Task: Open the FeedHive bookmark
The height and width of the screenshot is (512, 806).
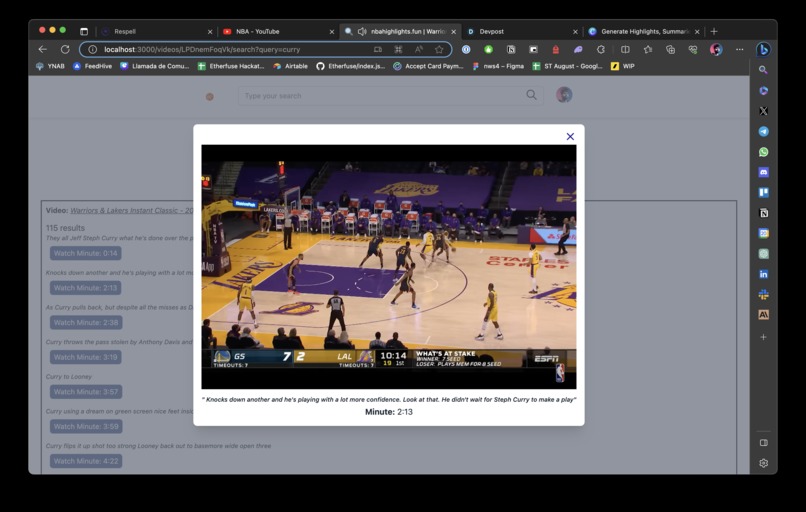Action: [x=93, y=66]
